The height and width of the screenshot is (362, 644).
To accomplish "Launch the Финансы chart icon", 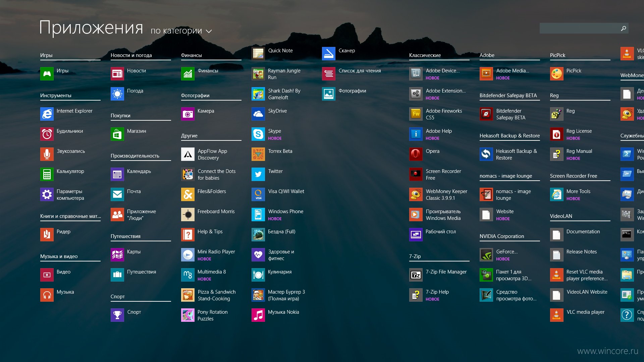I will pyautogui.click(x=188, y=74).
